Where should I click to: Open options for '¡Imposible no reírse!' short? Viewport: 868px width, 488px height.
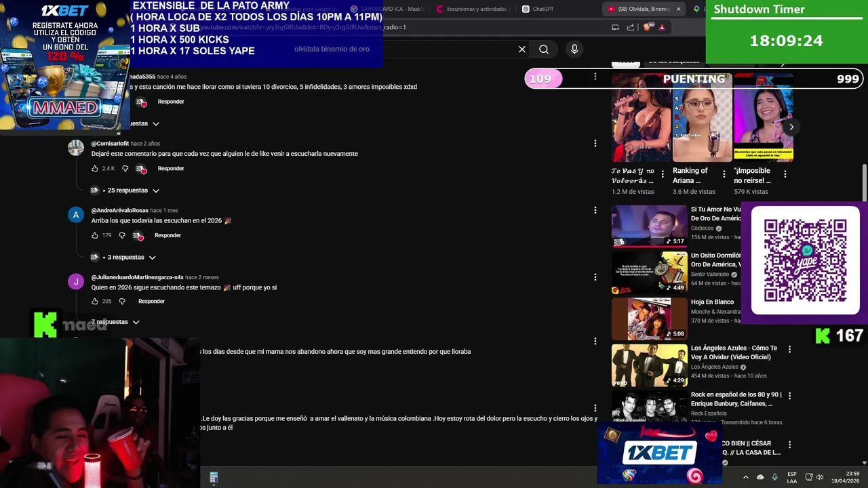[785, 174]
